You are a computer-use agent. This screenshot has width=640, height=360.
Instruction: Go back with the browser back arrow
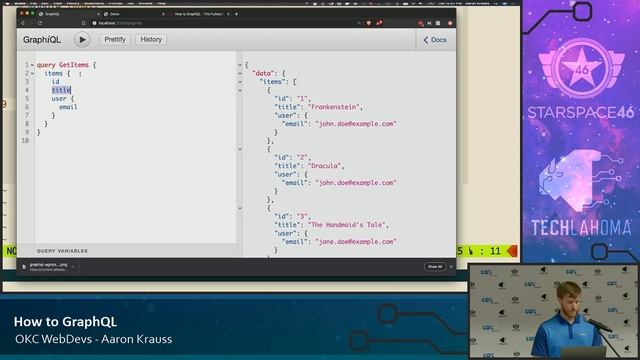(x=23, y=23)
